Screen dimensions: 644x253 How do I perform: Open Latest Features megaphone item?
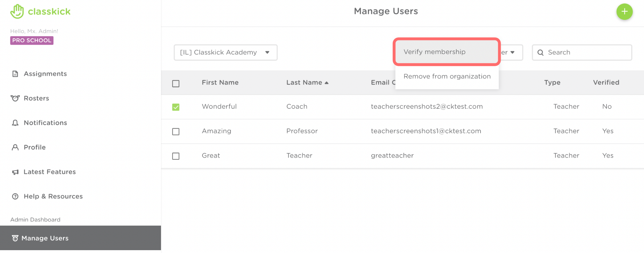tap(49, 172)
